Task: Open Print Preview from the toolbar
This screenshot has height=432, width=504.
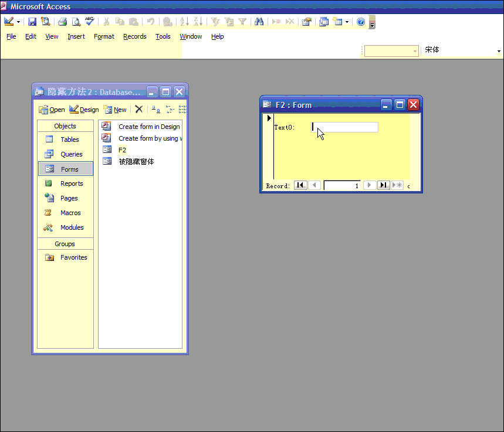Action: pyautogui.click(x=76, y=22)
